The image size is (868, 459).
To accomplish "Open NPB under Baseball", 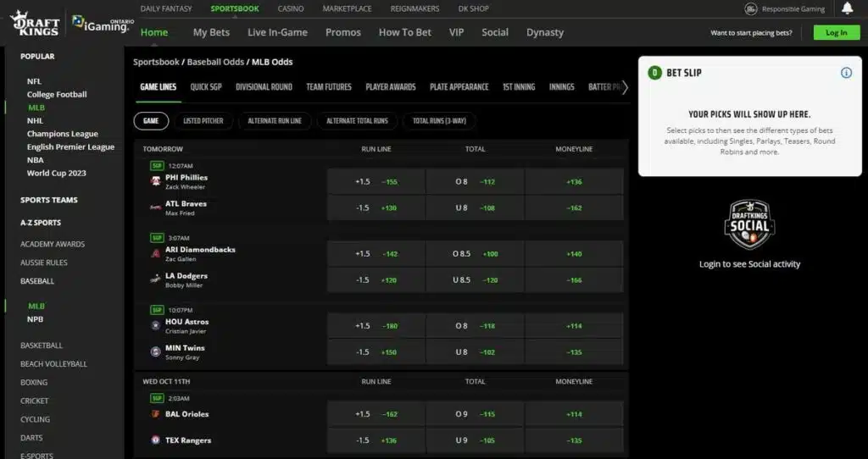I will [35, 319].
